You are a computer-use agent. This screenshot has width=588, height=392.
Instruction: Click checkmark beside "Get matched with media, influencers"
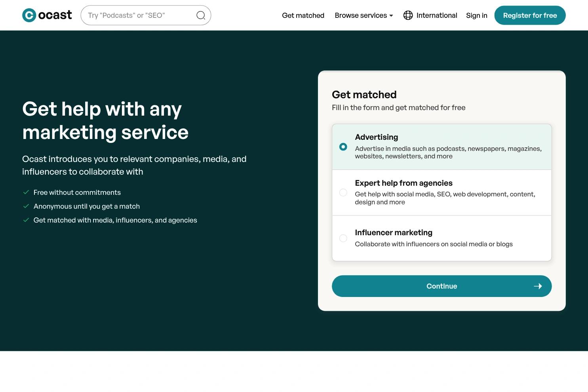(26, 220)
